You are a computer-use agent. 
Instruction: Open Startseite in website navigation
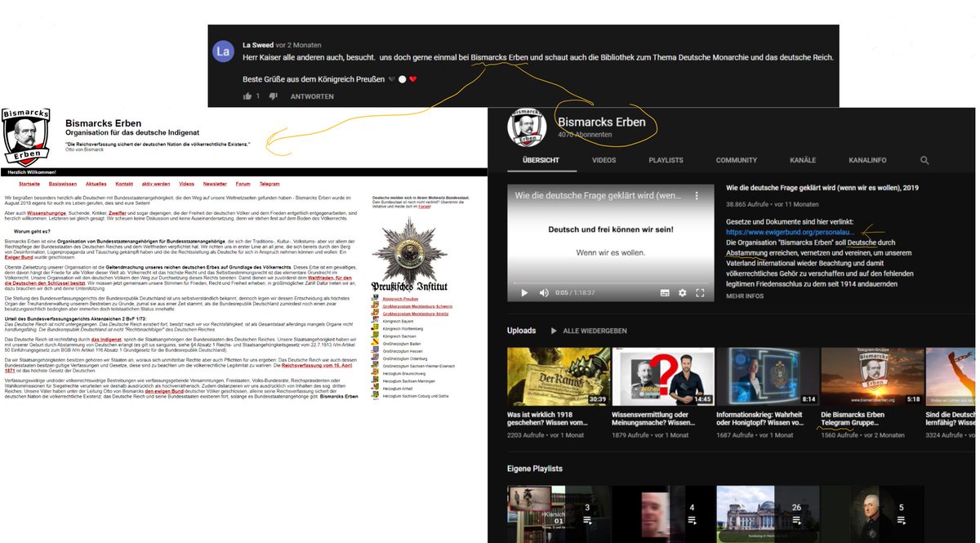29,184
